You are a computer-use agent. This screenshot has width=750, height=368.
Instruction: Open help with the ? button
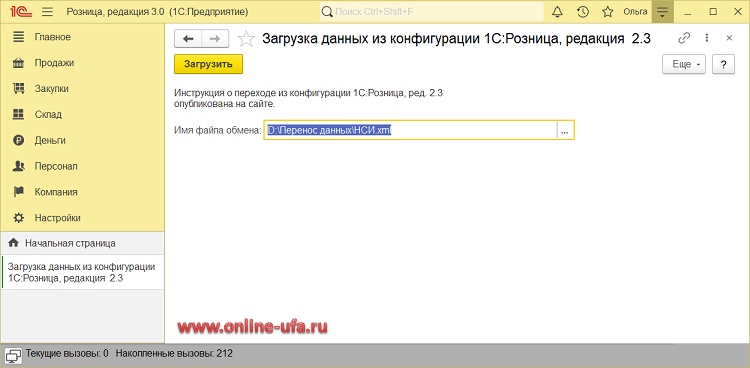723,64
